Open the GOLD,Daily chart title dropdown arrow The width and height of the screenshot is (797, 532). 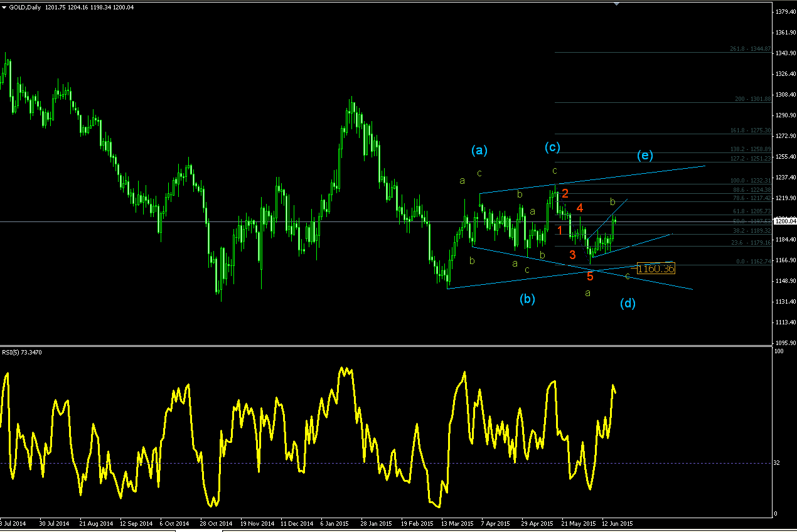[5, 6]
